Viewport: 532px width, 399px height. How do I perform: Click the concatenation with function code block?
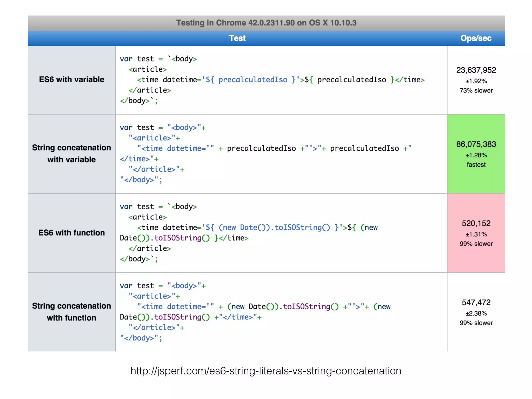coord(255,312)
